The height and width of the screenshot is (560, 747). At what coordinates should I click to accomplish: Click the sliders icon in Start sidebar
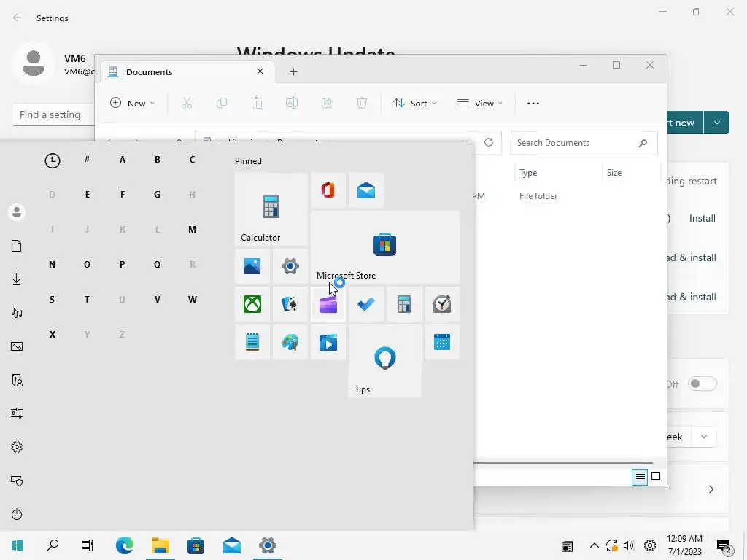tap(17, 413)
